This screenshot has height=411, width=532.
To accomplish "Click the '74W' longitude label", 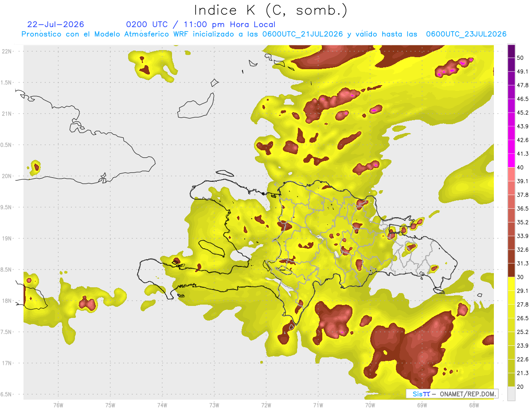I will pyautogui.click(x=162, y=405).
